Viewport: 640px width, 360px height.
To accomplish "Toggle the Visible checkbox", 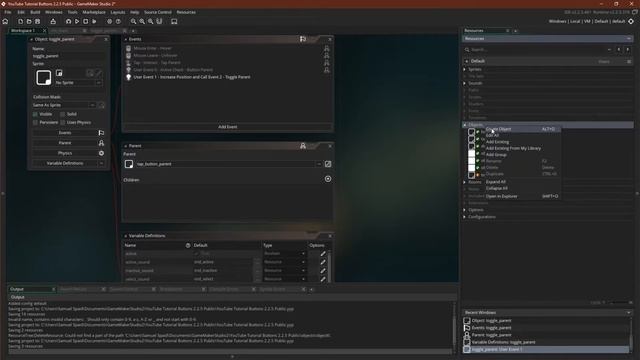I will coord(35,114).
